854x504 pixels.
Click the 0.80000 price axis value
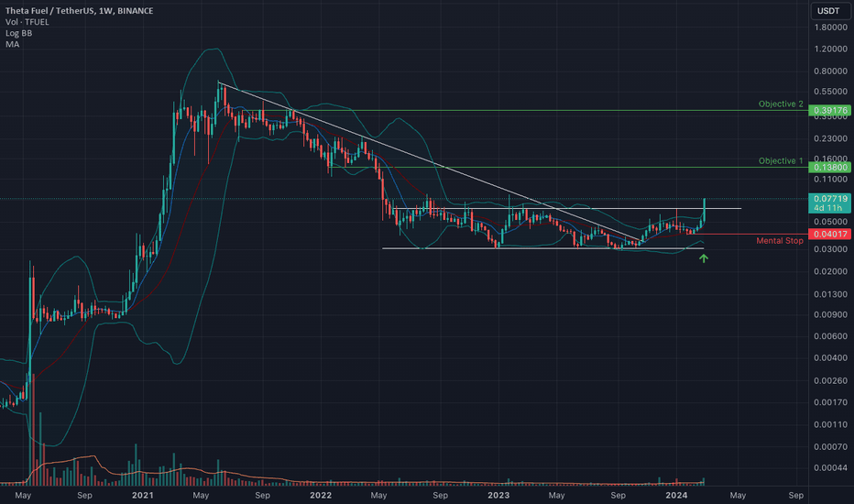pos(830,71)
